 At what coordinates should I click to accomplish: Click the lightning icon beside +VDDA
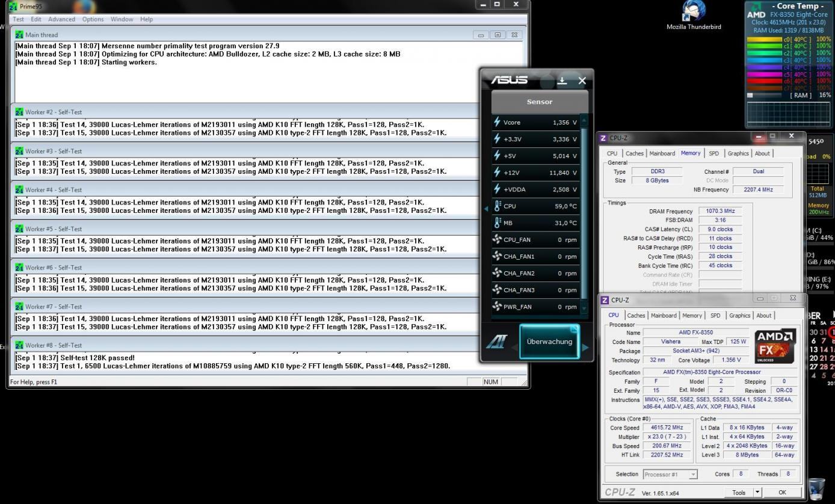(x=497, y=189)
